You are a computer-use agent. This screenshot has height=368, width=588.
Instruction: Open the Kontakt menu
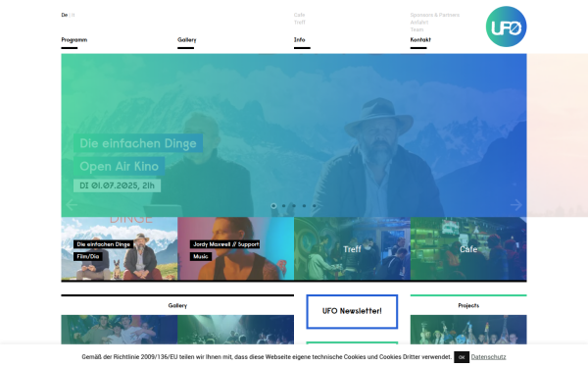click(420, 40)
